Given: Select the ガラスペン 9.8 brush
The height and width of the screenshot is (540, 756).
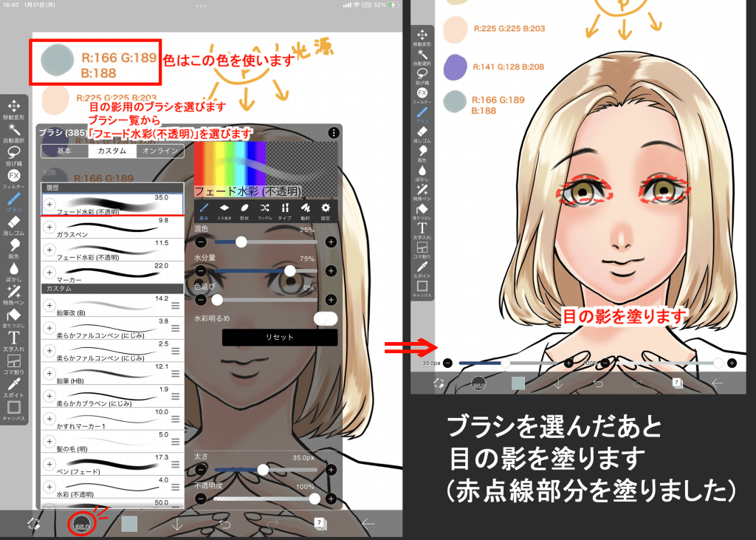Looking at the screenshot, I should [x=112, y=228].
